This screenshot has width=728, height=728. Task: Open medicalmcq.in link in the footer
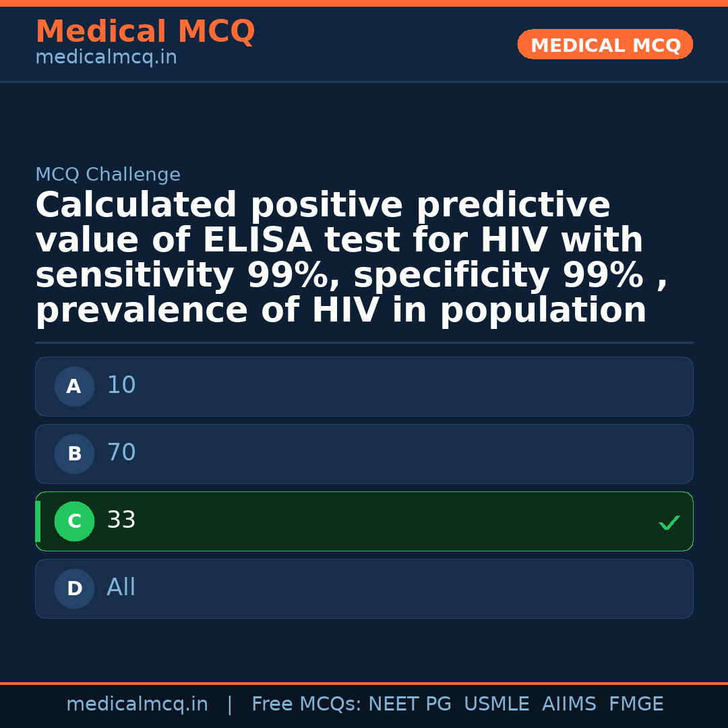(x=137, y=704)
